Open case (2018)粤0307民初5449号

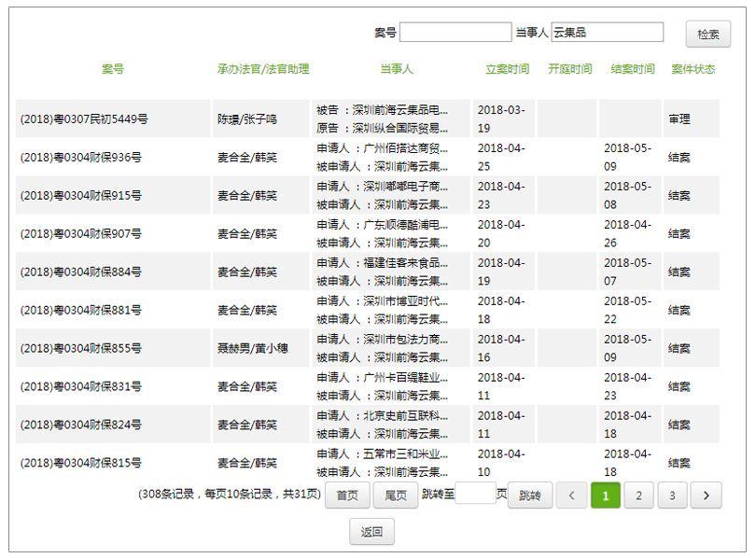pyautogui.click(x=84, y=119)
